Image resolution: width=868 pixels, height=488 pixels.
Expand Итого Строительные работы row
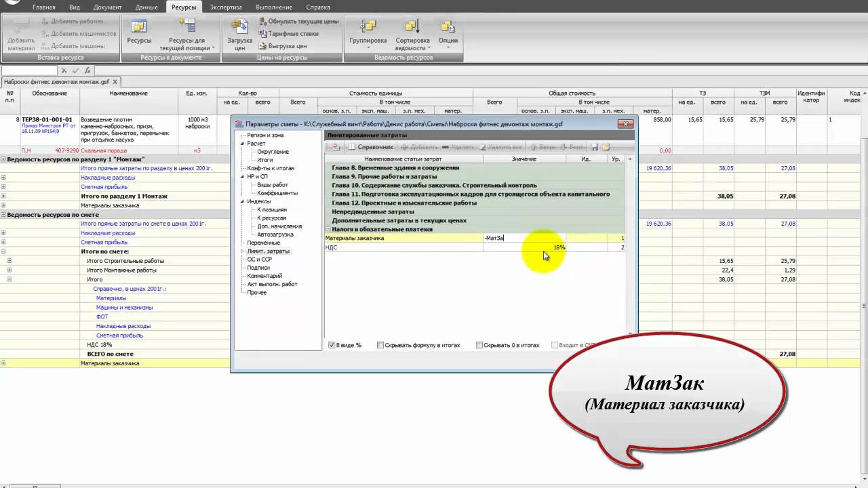[x=9, y=260]
